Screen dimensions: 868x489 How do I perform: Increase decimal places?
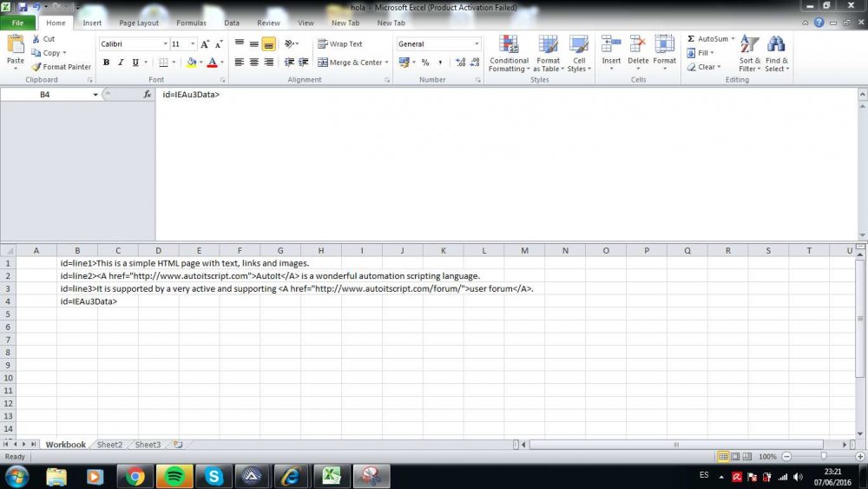[461, 62]
